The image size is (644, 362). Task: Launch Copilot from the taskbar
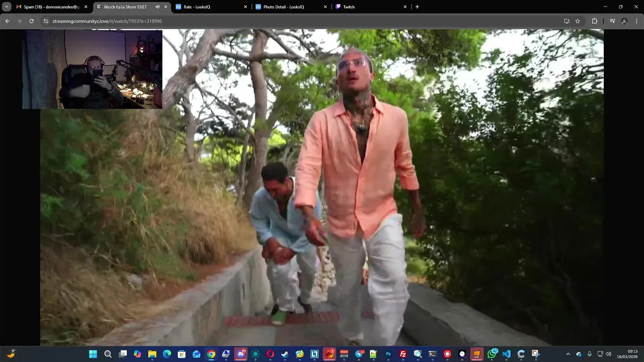pos(137,354)
